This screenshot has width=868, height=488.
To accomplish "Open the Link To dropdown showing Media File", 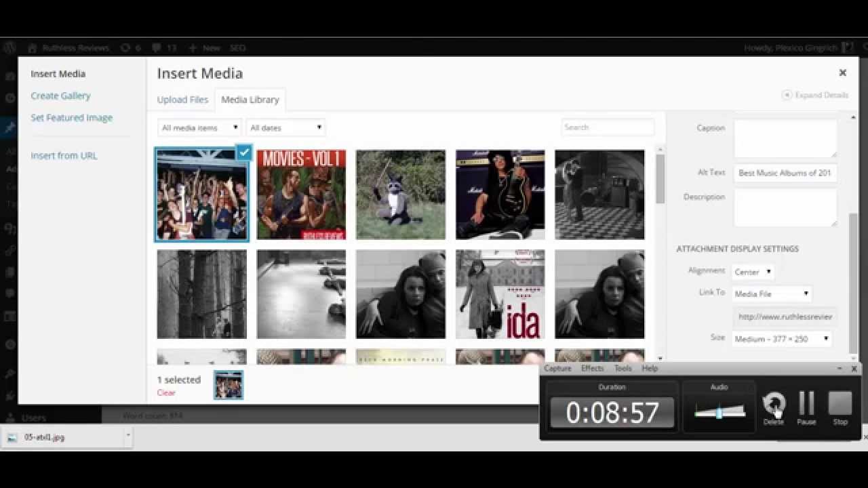I will tap(772, 293).
